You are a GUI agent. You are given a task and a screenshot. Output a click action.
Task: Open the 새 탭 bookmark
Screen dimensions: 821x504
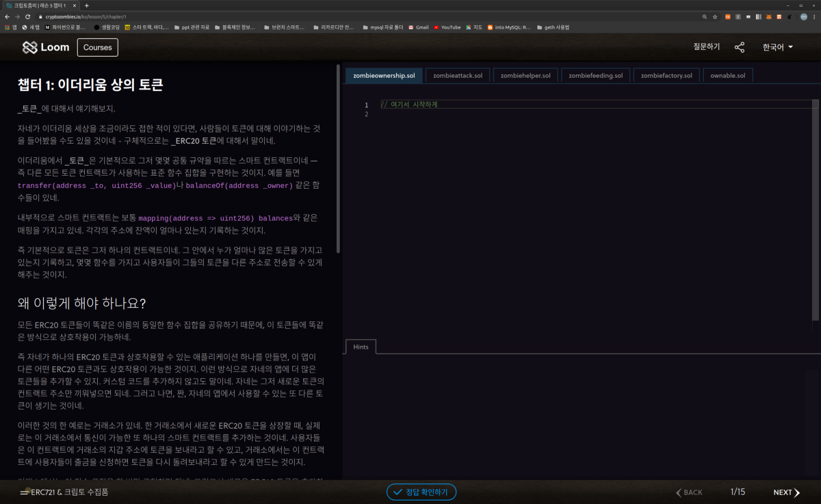[x=31, y=27]
